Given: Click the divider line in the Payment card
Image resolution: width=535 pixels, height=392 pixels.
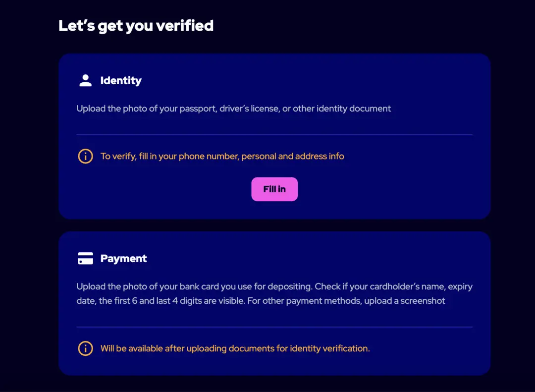Looking at the screenshot, I should 274,327.
